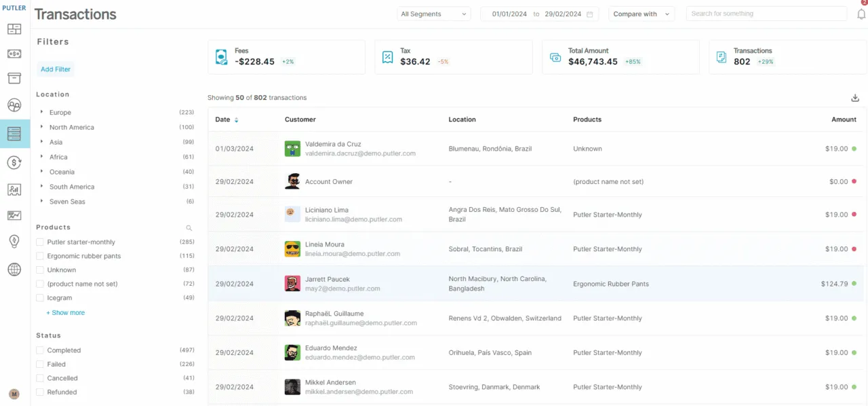The width and height of the screenshot is (868, 406).
Task: Check the Icegram product filter
Action: click(40, 298)
